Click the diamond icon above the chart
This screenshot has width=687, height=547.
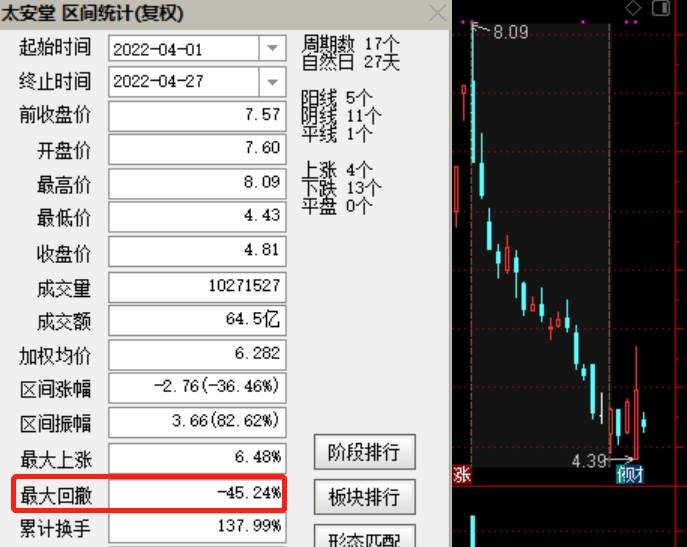pos(633,7)
